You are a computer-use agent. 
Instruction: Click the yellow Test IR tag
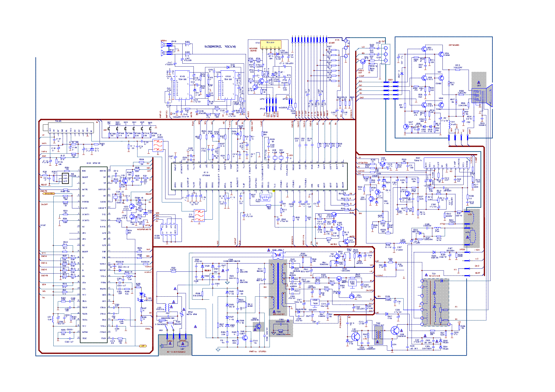click(50, 194)
